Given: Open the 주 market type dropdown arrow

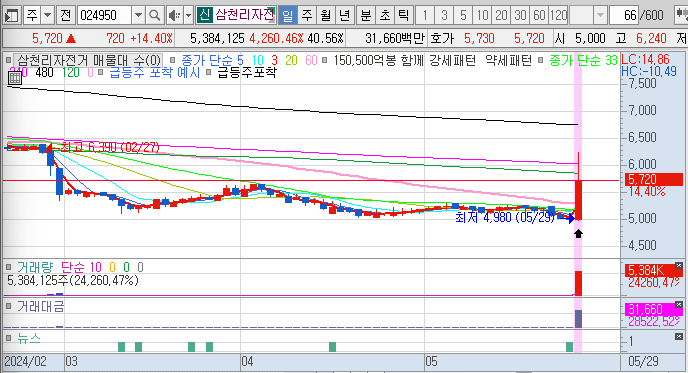Looking at the screenshot, I should tap(47, 16).
